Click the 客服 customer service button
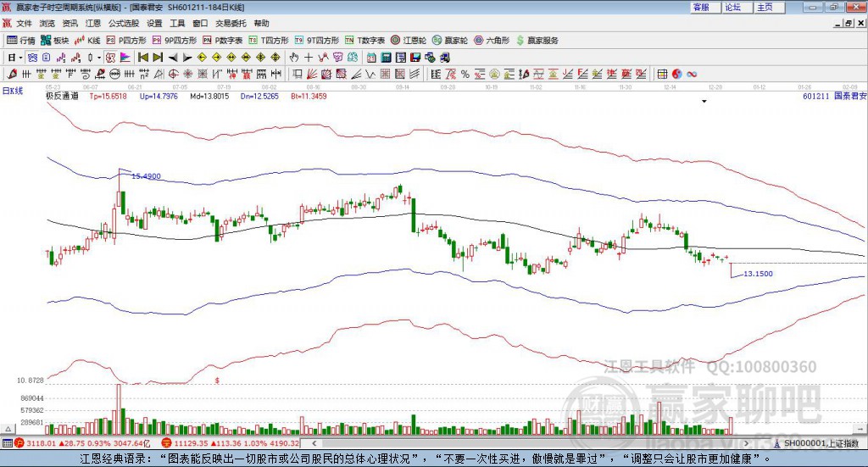The width and height of the screenshot is (868, 467). tap(701, 7)
